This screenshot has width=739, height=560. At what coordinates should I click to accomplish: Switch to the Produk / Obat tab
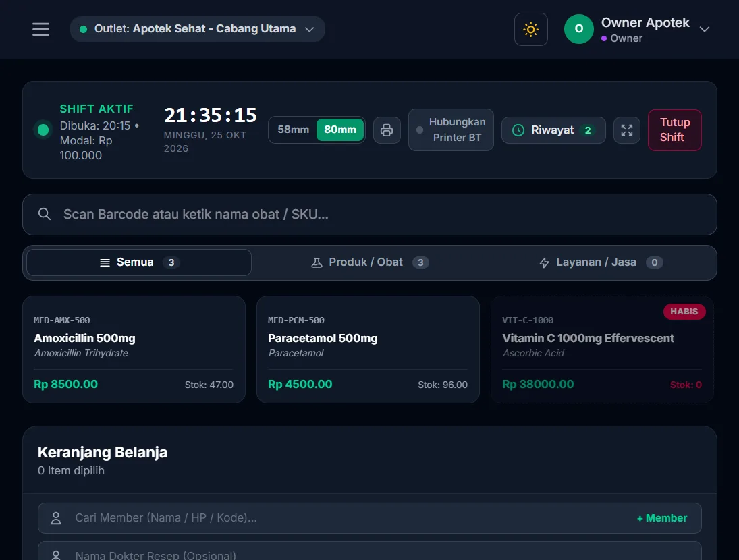pos(370,262)
